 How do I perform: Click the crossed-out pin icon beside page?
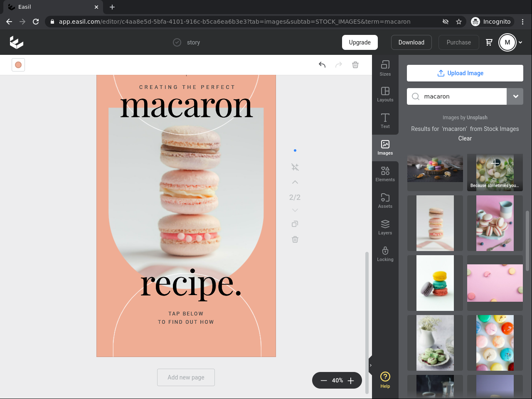coord(295,167)
